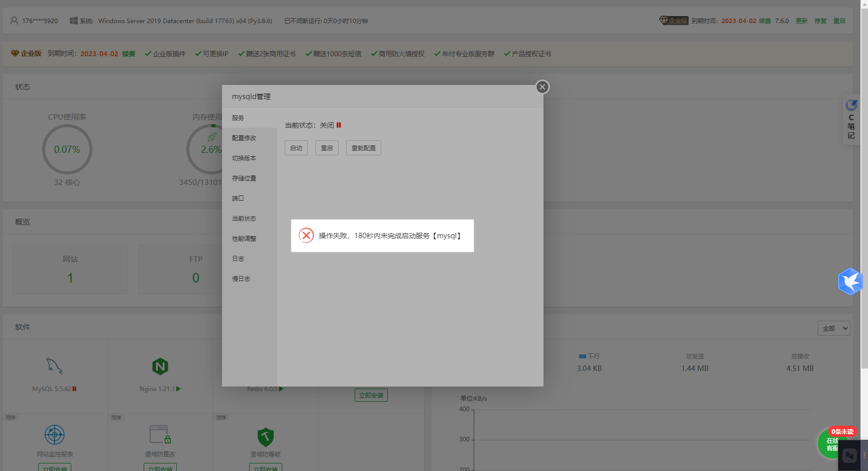This screenshot has width=868, height=471.
Task: Click the 续费 link in the enterprise banner
Action: (x=129, y=54)
